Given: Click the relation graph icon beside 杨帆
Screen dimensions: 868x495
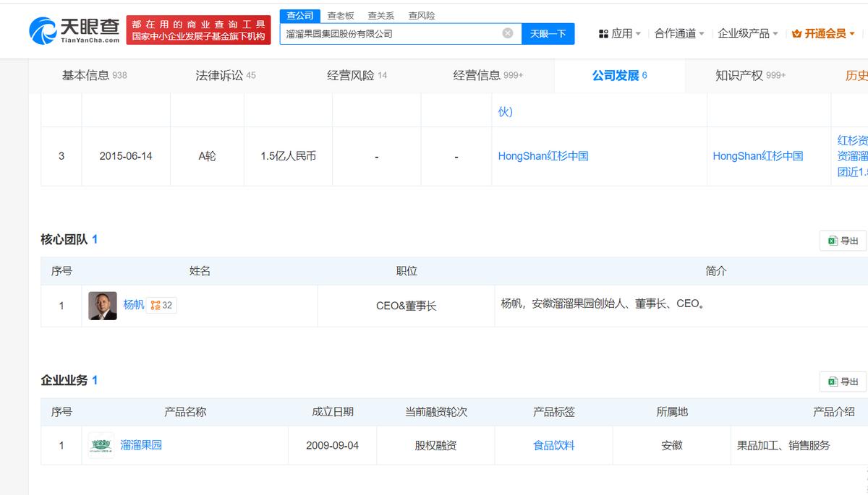Looking at the screenshot, I should click(156, 306).
